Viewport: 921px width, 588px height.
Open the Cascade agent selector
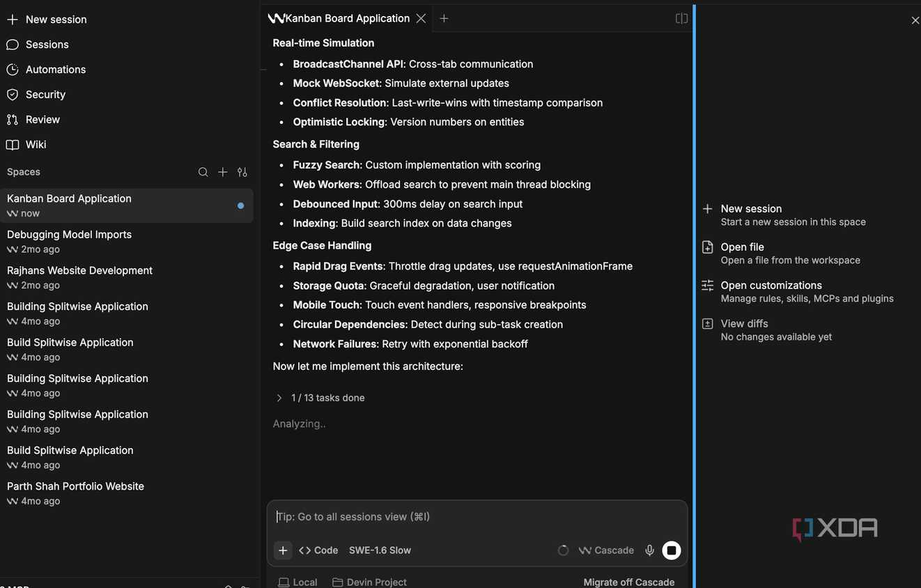pos(606,550)
